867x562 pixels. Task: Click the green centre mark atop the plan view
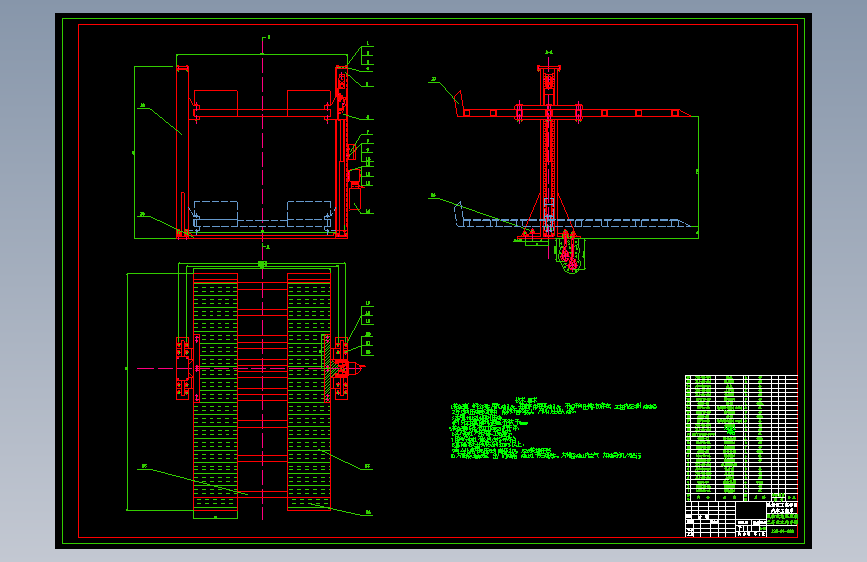262,264
